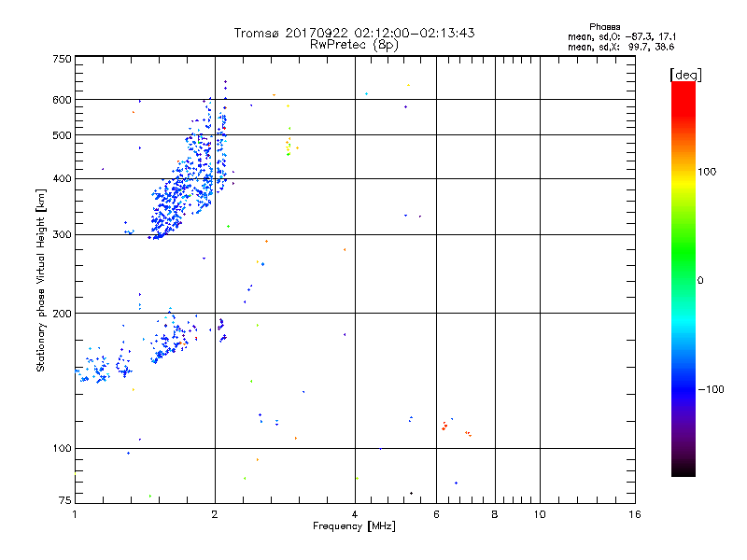The width and height of the screenshot is (747, 560).
Task: Click the 'Frequency [MHz]' axis label
Action: (354, 526)
